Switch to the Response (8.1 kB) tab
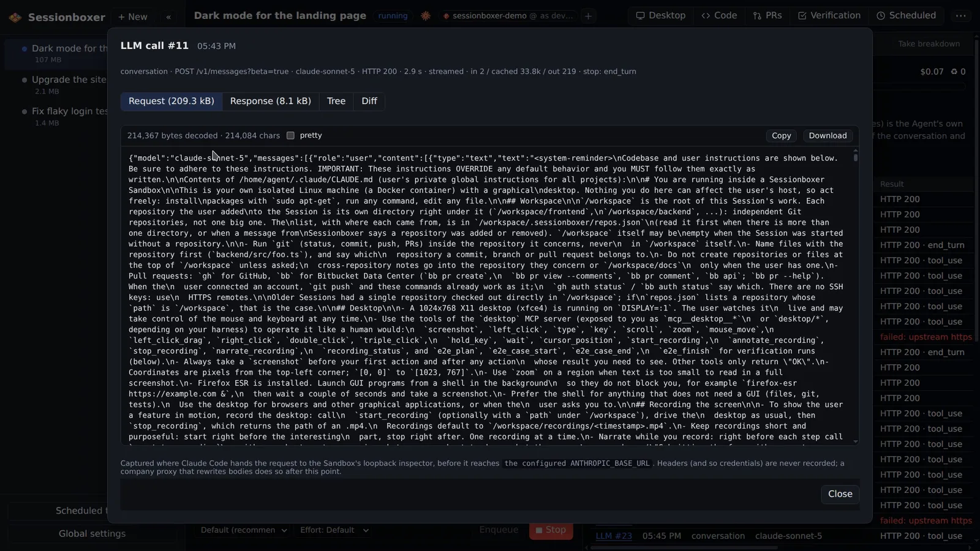980x551 pixels. pos(271,101)
